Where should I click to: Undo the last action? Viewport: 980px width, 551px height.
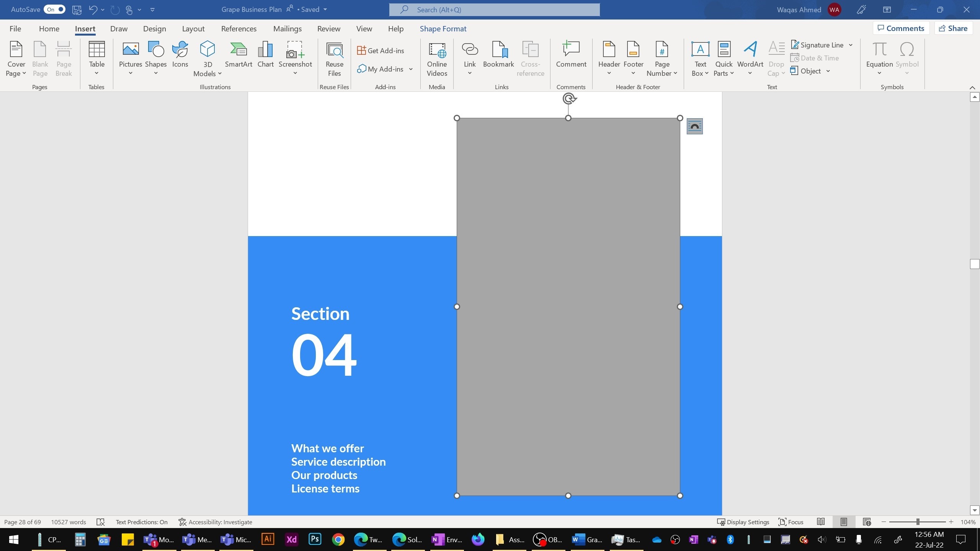93,10
